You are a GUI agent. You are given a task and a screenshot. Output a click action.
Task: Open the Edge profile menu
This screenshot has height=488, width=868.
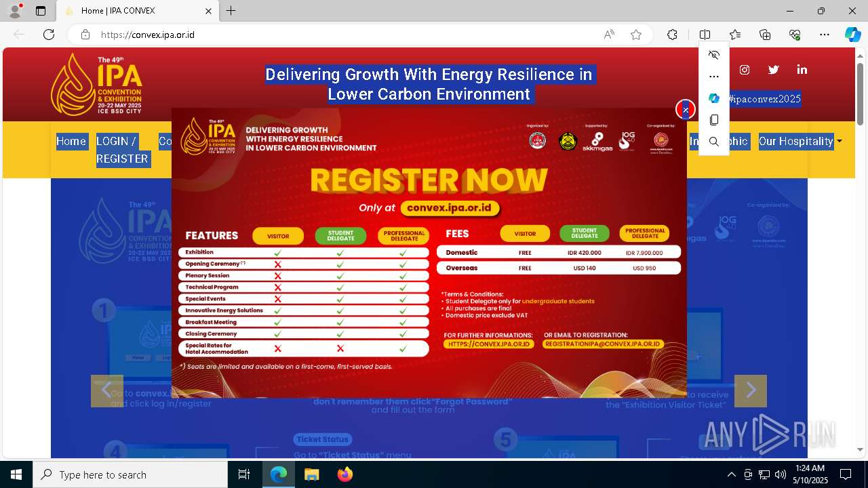(14, 11)
